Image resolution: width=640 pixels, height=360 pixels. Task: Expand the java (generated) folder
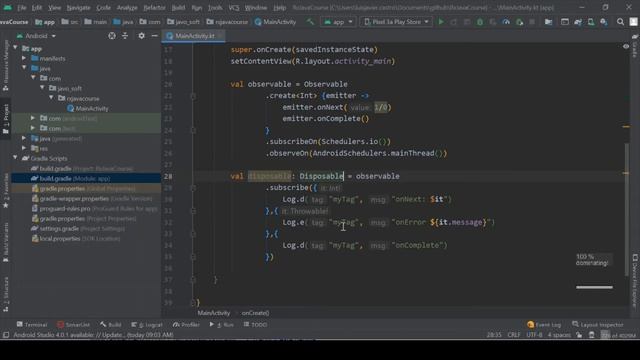coord(24,138)
